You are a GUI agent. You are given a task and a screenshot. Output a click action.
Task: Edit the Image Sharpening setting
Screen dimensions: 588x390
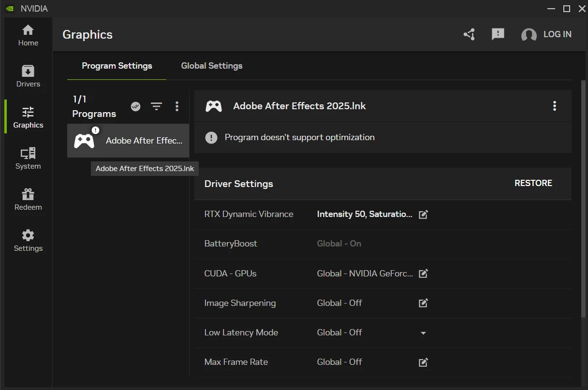pyautogui.click(x=423, y=303)
